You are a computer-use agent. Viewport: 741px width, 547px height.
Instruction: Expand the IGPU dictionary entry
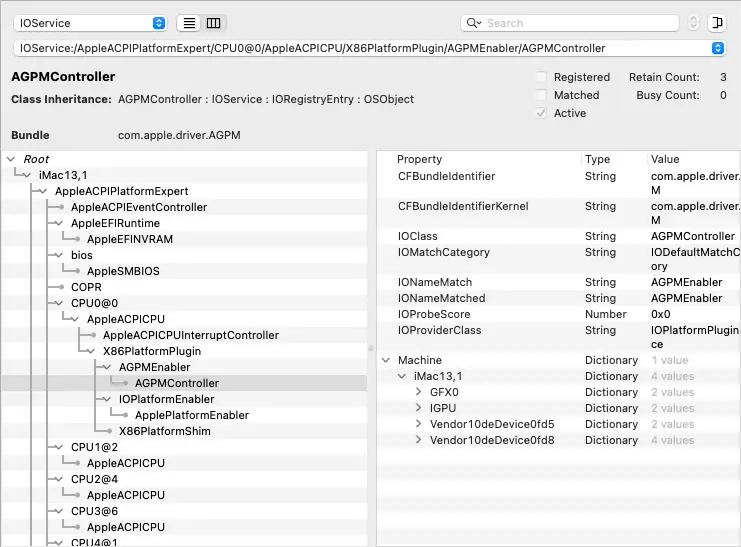(418, 408)
